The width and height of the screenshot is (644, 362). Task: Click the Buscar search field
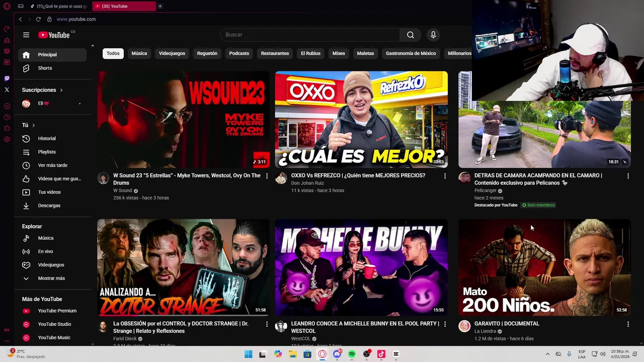pyautogui.click(x=310, y=35)
